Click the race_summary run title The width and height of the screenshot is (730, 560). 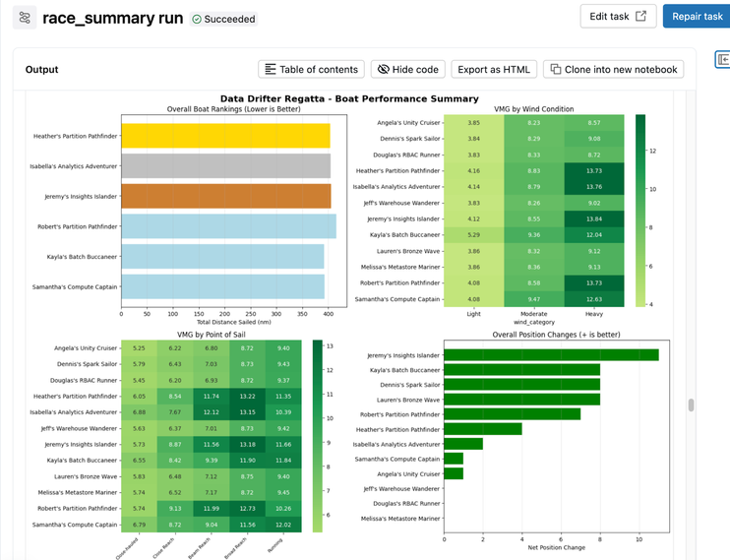tap(111, 18)
